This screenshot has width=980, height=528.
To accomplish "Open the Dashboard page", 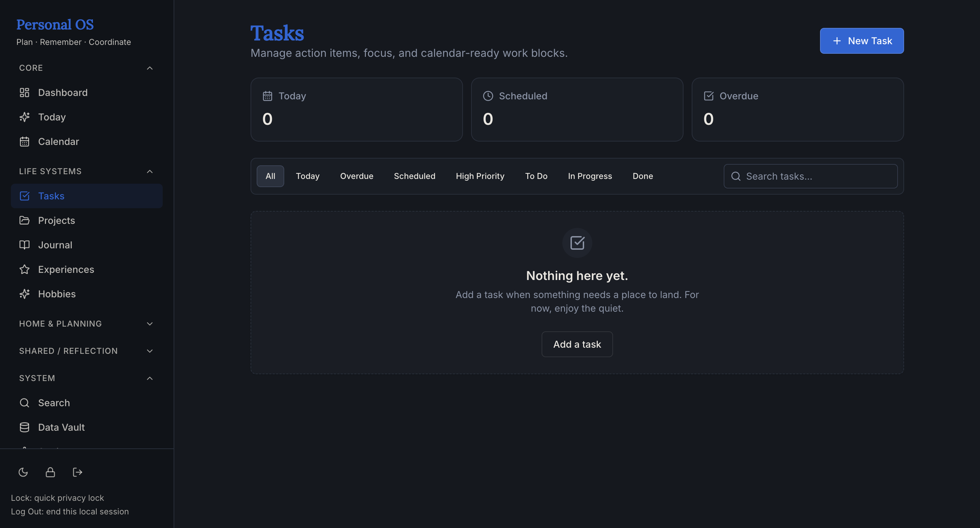I will pyautogui.click(x=87, y=93).
